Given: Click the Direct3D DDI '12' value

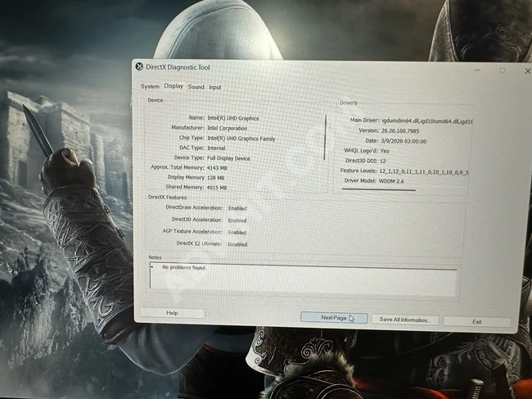Looking at the screenshot, I should click(383, 161).
